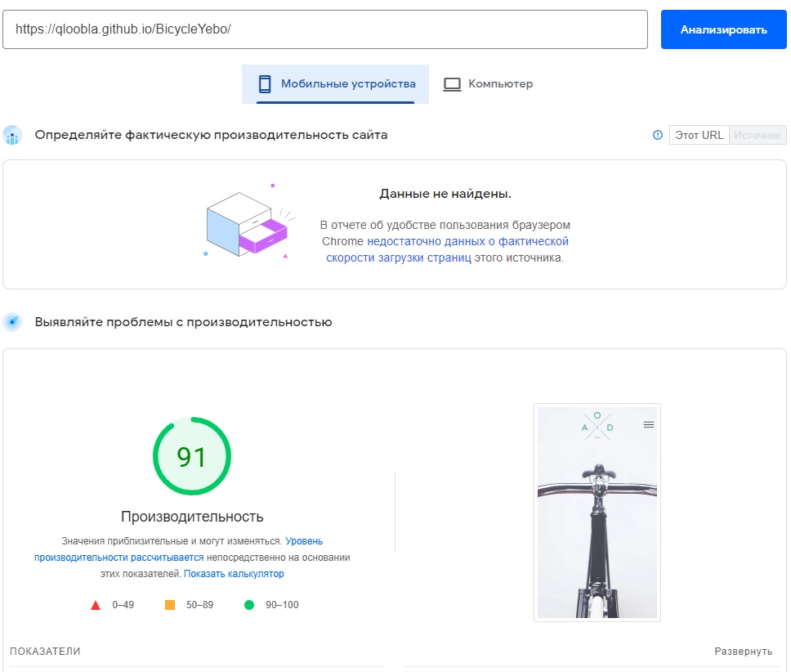The height and width of the screenshot is (672, 791).
Task: Click the lab-data icon beside Выявляйте проблемы
Action: pos(12,322)
